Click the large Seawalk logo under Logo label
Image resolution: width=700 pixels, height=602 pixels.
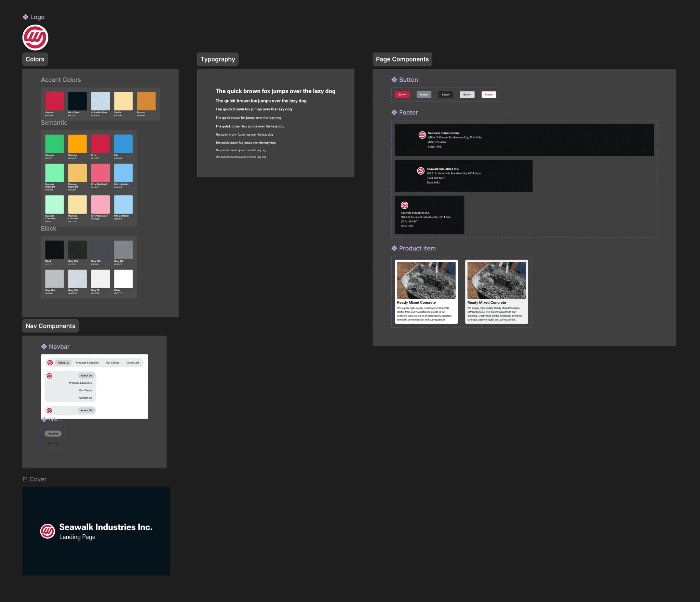point(35,38)
